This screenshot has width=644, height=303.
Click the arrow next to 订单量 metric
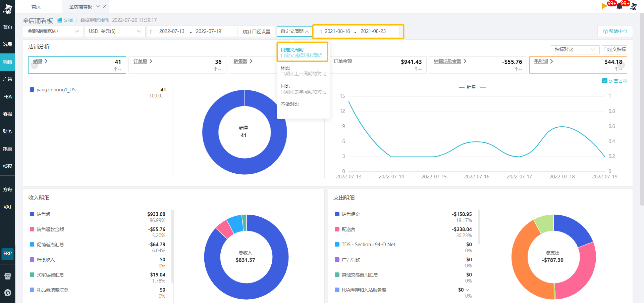[x=151, y=61]
